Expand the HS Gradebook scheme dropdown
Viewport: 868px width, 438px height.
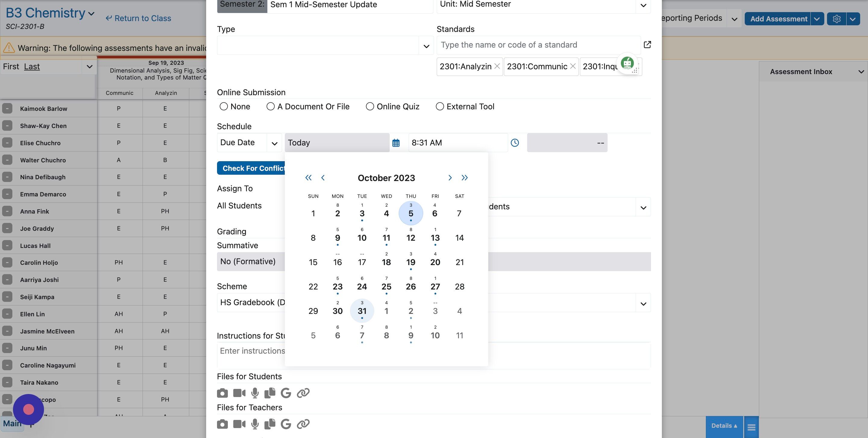[x=643, y=304]
